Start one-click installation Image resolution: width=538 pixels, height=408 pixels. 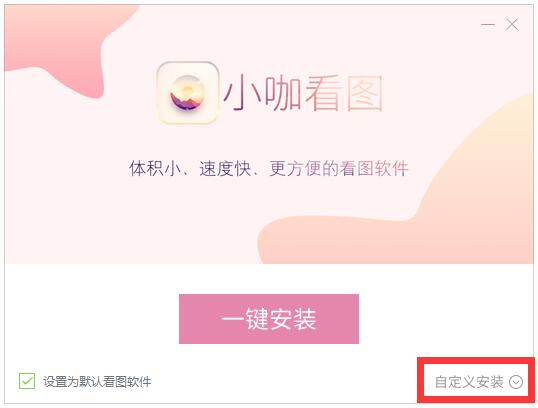269,319
